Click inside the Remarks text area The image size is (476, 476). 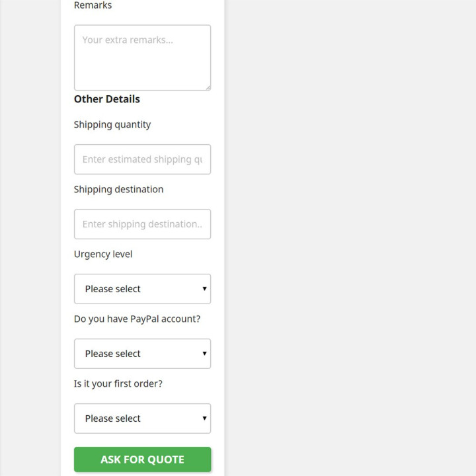[142, 58]
